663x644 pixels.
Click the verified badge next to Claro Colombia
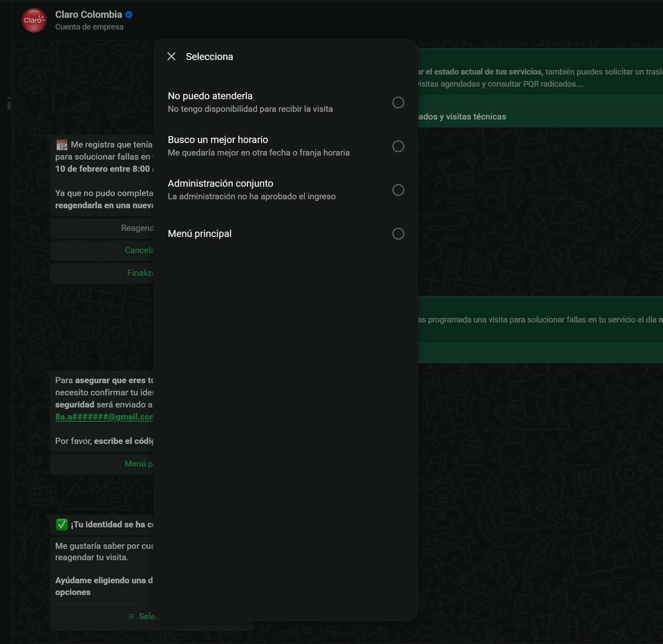click(x=129, y=15)
